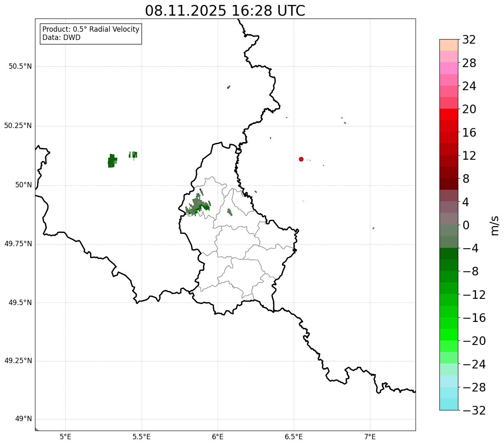Pick the −16 colorbar tick label
Viewport: 504px width, 445px height.
(x=474, y=318)
